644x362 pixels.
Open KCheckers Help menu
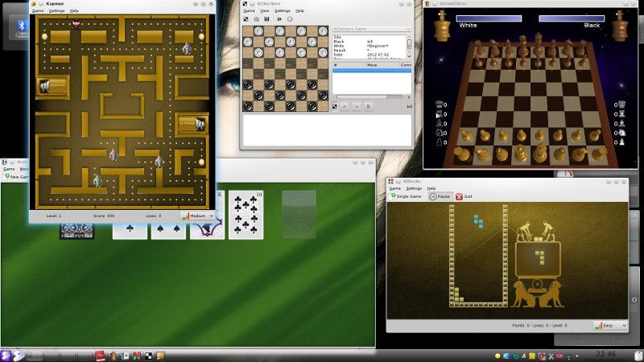tap(300, 10)
